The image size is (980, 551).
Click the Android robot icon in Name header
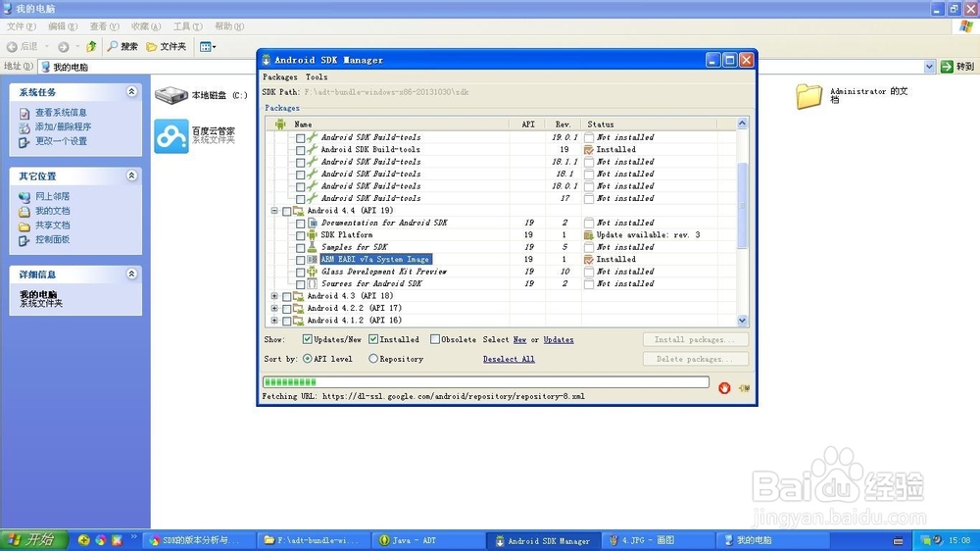coord(280,124)
